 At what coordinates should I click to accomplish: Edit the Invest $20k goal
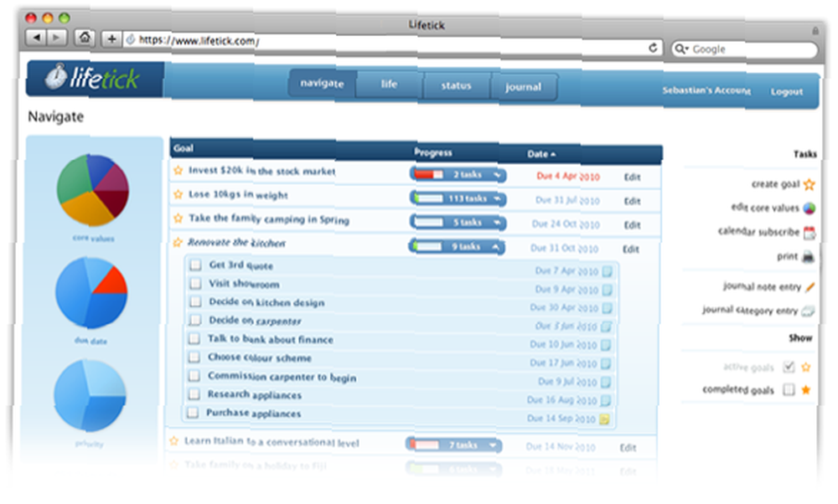pos(632,177)
